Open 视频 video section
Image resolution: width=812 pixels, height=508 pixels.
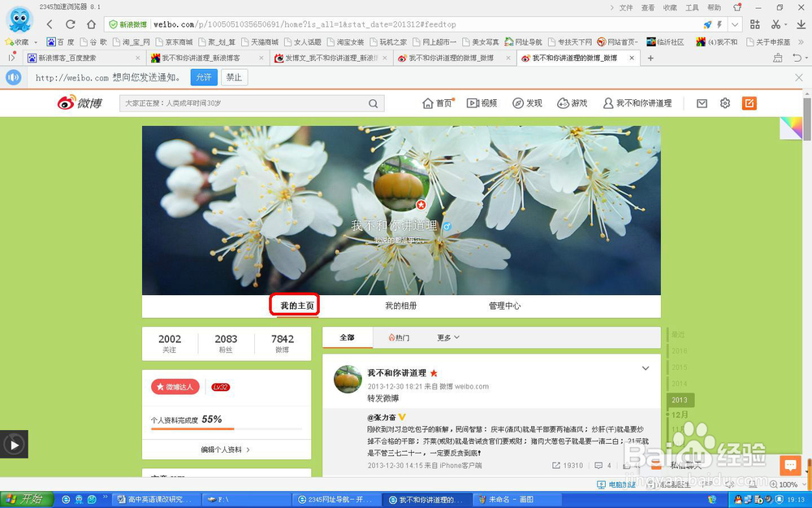(x=482, y=103)
